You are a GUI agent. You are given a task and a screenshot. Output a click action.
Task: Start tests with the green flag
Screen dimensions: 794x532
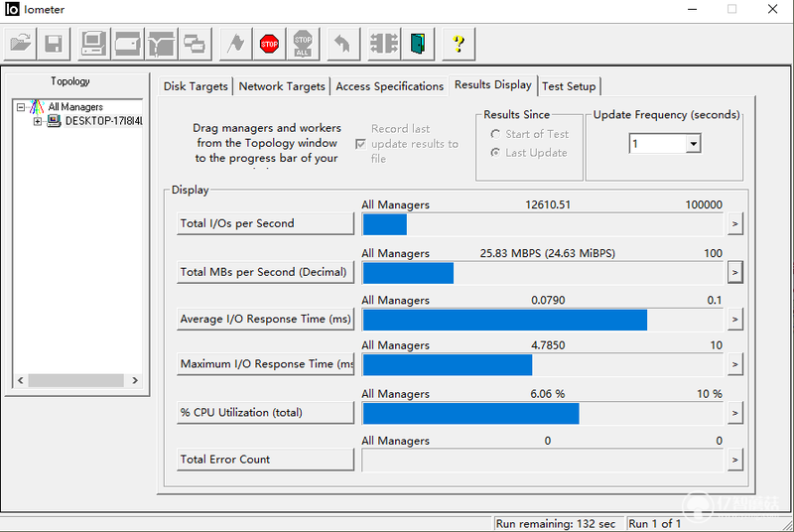click(235, 44)
